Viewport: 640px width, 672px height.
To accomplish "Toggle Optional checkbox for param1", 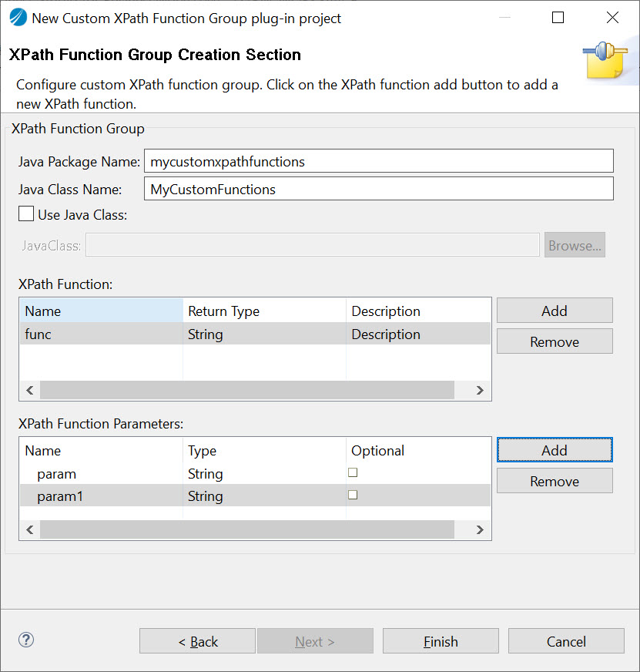I will 353,495.
